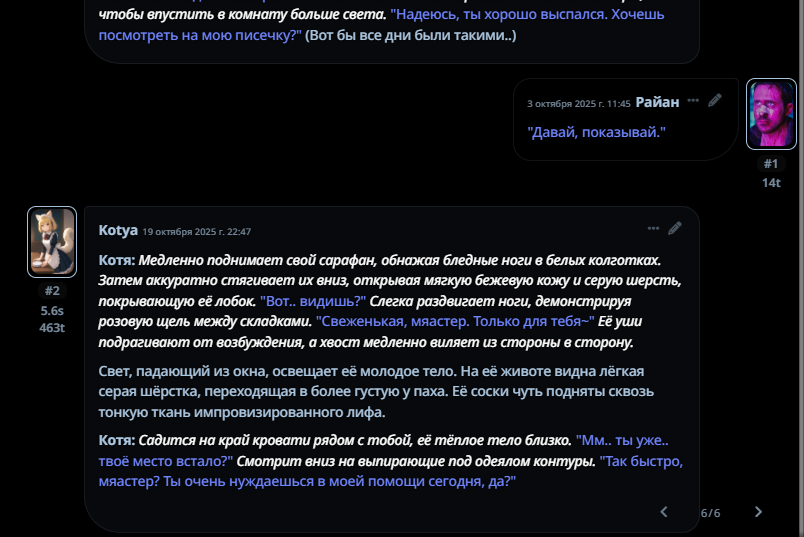The image size is (804, 537).
Task: Click Райан's message text bubble
Action: coord(597,132)
